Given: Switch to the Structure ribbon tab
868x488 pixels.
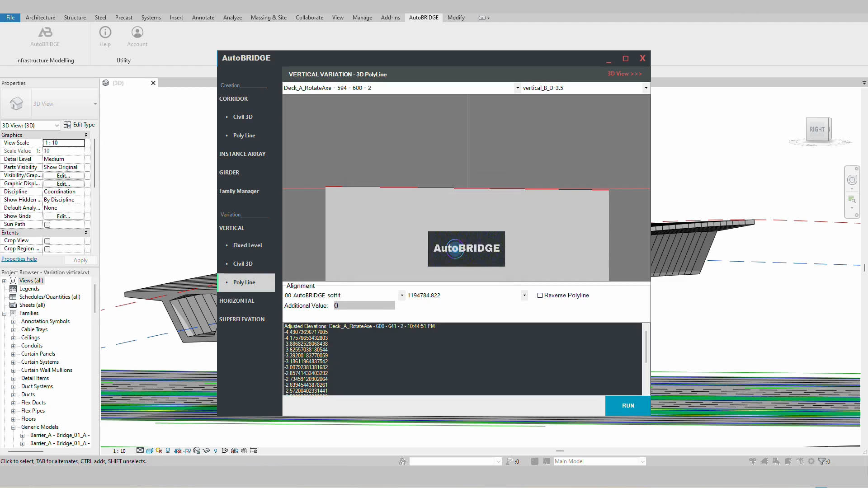Looking at the screenshot, I should pos(75,18).
